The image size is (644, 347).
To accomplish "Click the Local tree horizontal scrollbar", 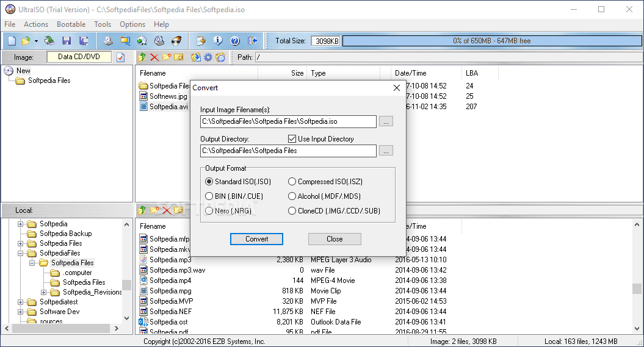I will [62, 329].
